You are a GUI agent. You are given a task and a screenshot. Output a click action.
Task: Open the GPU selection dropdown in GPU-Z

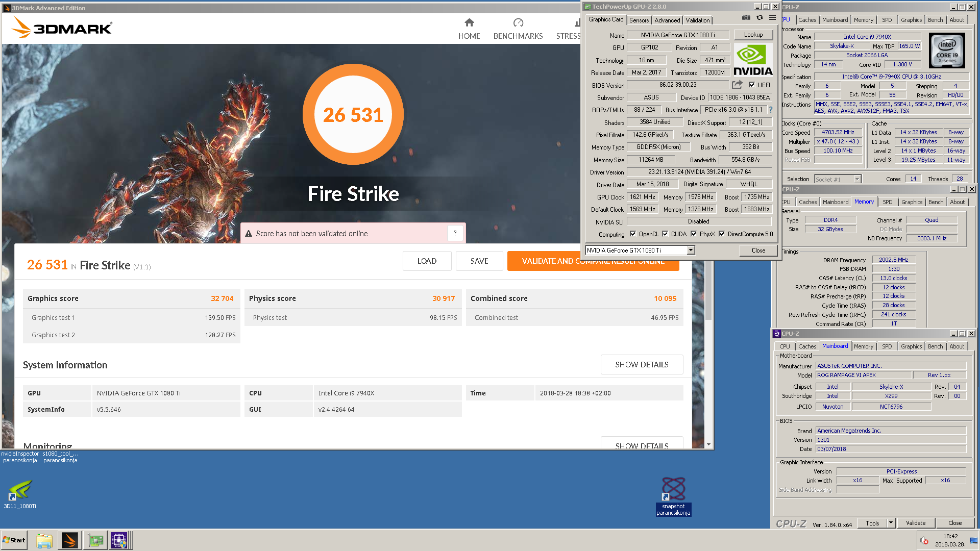point(691,251)
